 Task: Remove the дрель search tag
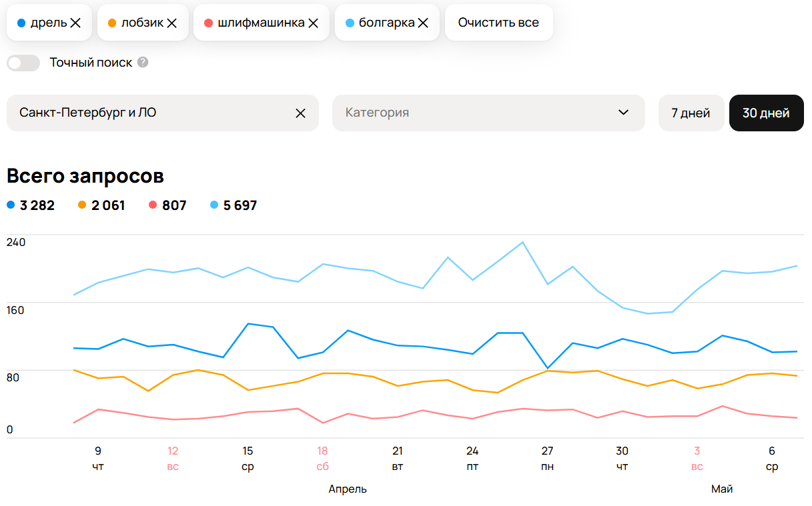coord(75,23)
